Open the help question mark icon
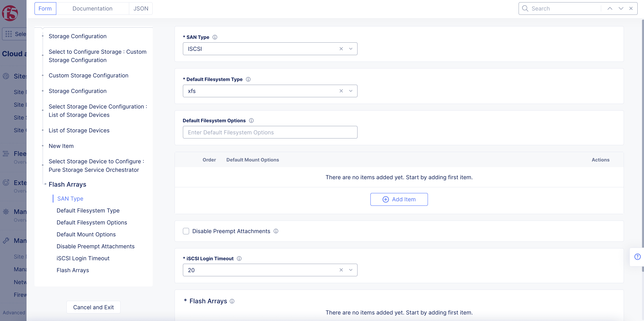This screenshot has width=644, height=321. tap(637, 257)
